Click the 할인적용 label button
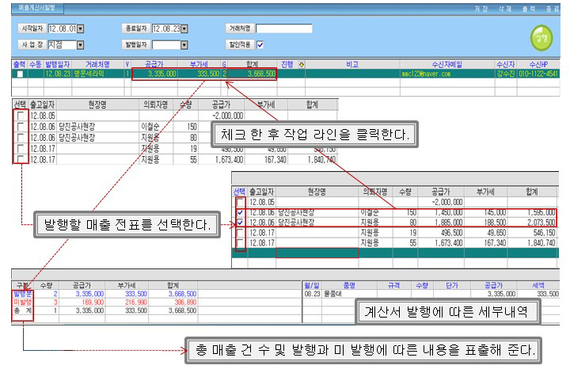 pyautogui.click(x=240, y=44)
